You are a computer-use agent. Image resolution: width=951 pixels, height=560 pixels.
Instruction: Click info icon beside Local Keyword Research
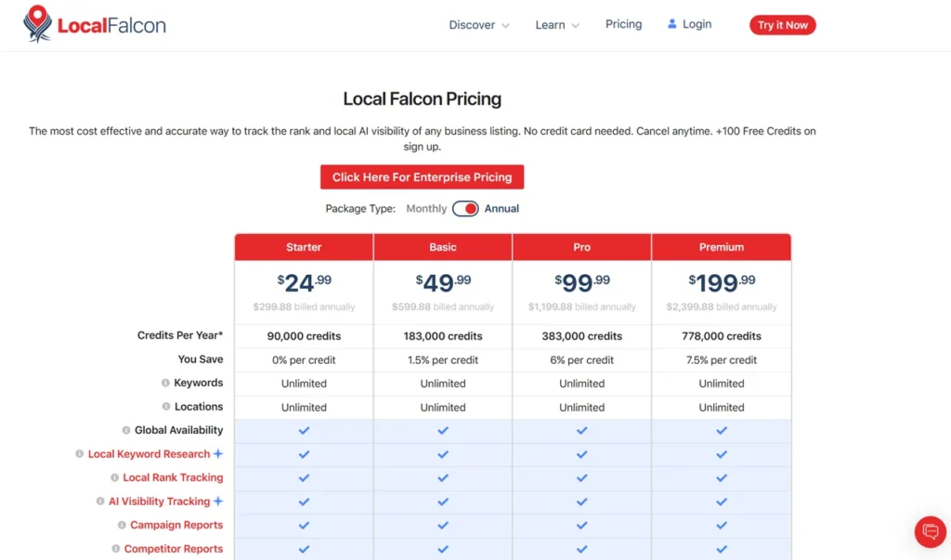[x=80, y=454]
